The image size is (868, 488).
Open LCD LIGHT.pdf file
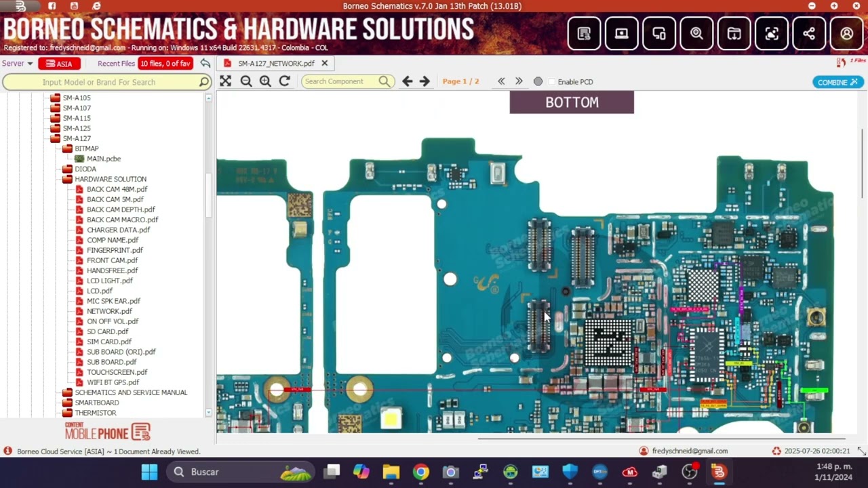(109, 281)
